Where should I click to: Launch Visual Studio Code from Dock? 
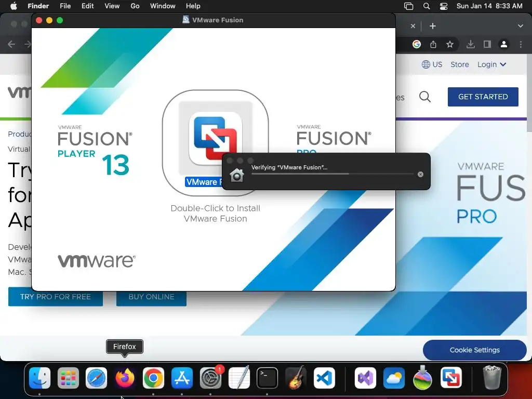[324, 378]
